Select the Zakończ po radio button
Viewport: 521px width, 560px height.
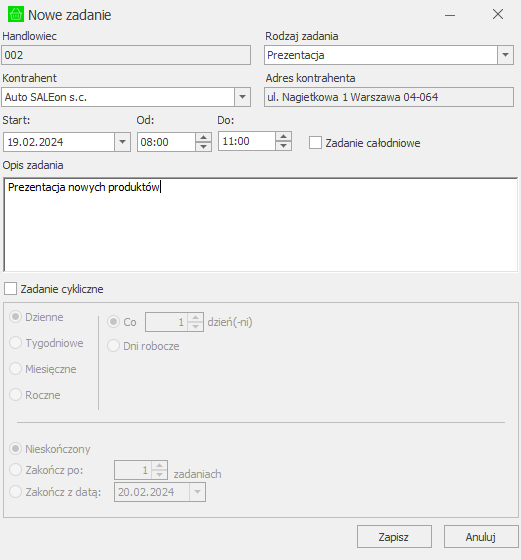coord(16,470)
